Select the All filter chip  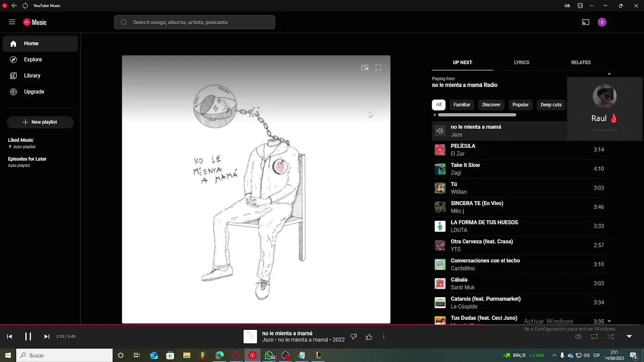(439, 105)
